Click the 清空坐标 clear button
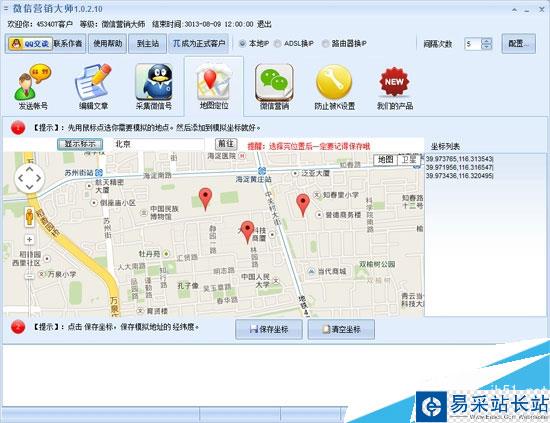 [x=341, y=329]
